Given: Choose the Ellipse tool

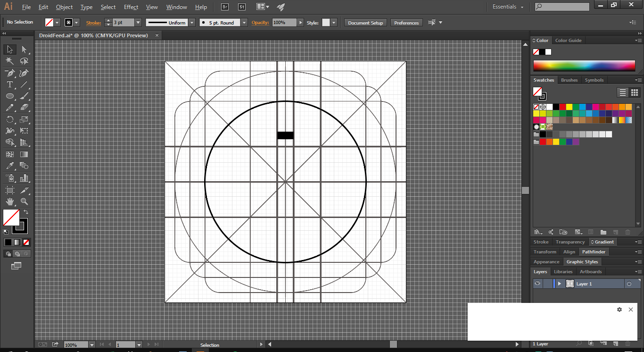Looking at the screenshot, I should pos(9,96).
